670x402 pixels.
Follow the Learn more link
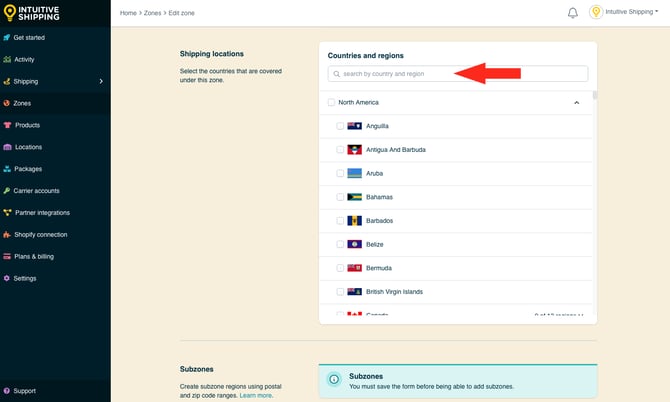pyautogui.click(x=255, y=395)
